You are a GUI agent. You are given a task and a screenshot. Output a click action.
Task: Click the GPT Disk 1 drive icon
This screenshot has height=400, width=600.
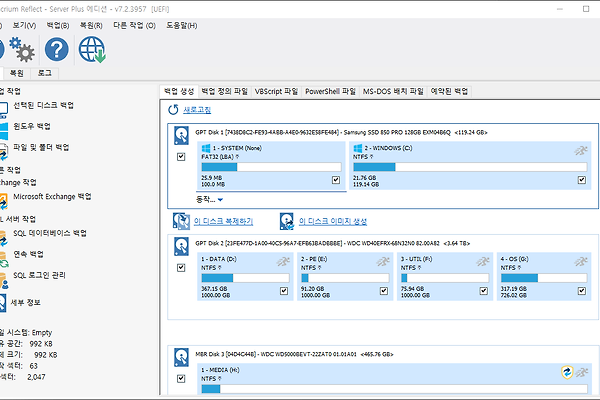point(181,134)
